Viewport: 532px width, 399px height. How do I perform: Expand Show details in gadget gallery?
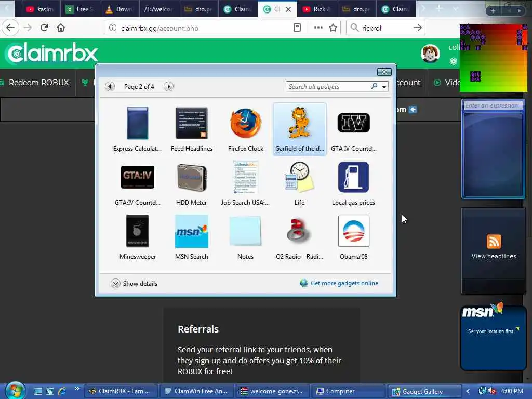(134, 283)
